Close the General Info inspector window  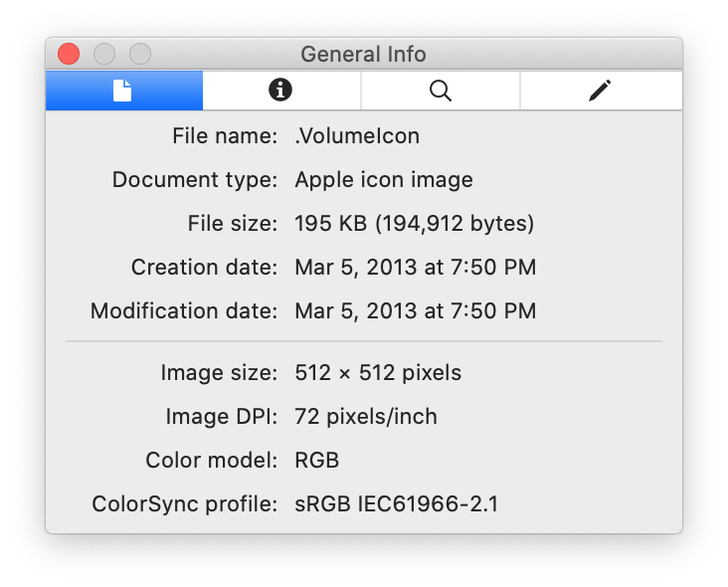coord(69,55)
